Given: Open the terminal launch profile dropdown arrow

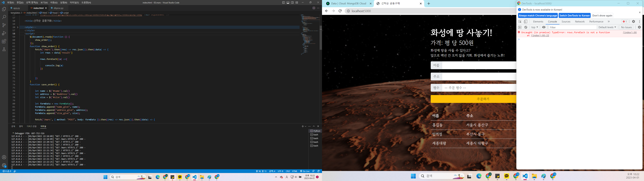Looking at the screenshot, I should pos(306,126).
